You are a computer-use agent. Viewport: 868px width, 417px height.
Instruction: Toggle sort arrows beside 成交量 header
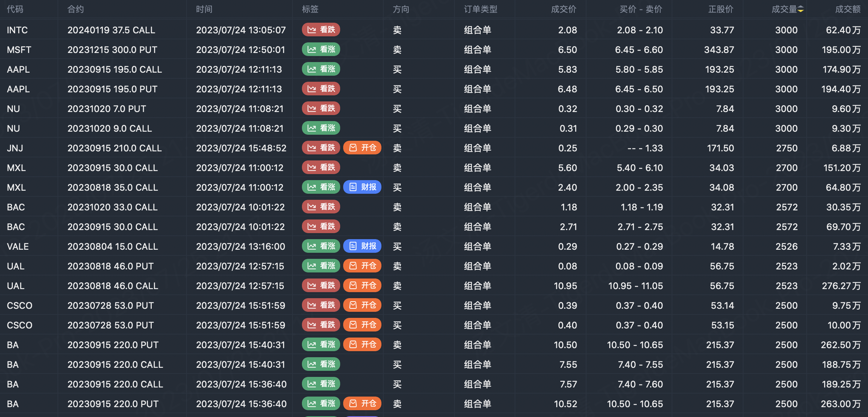(x=801, y=9)
